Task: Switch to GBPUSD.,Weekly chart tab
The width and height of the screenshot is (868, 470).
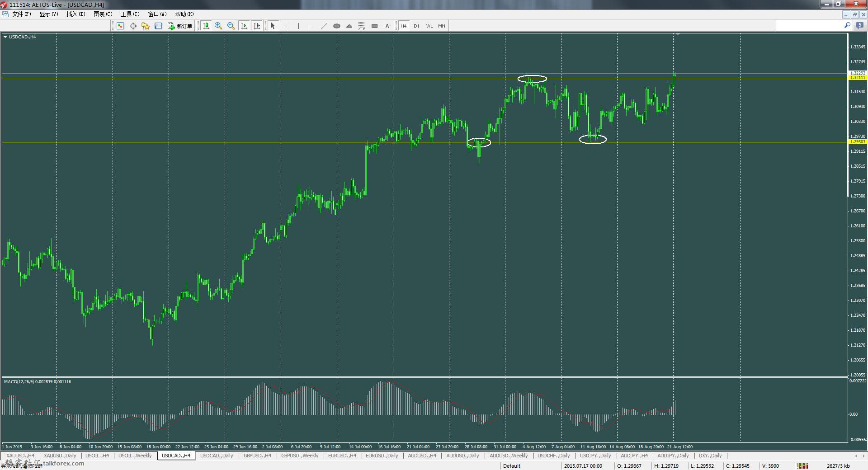Action: click(x=300, y=456)
